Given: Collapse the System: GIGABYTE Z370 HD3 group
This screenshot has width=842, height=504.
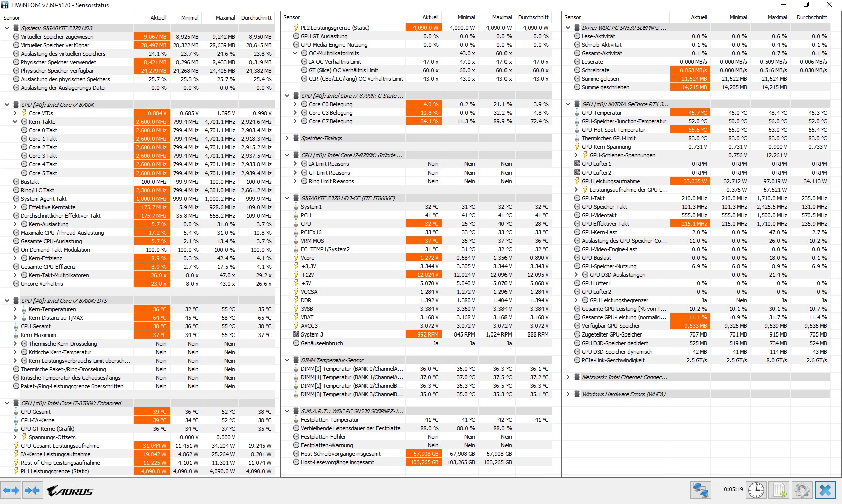Looking at the screenshot, I should (x=7, y=28).
